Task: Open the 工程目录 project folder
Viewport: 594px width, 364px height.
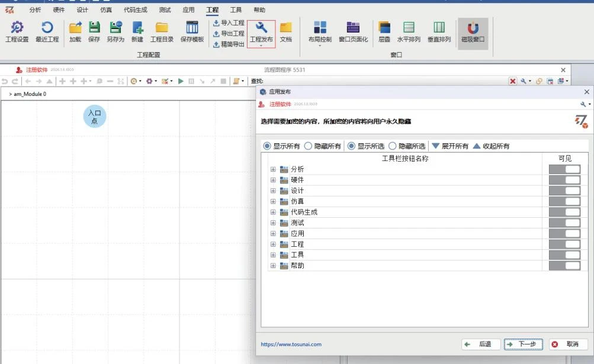Action: (162, 31)
